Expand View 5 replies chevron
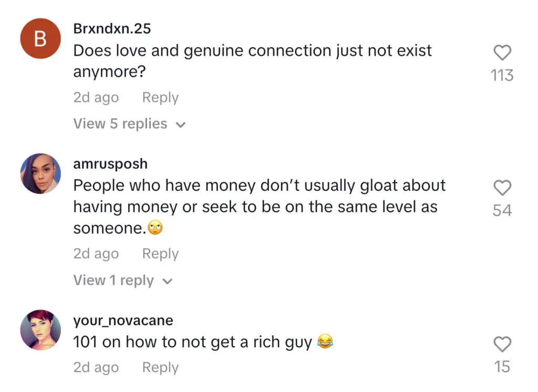 click(181, 125)
